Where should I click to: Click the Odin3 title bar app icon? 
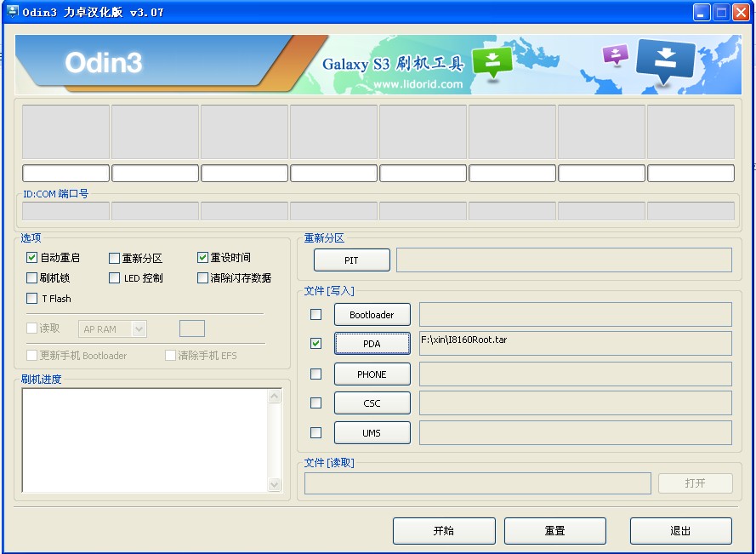coord(13,12)
